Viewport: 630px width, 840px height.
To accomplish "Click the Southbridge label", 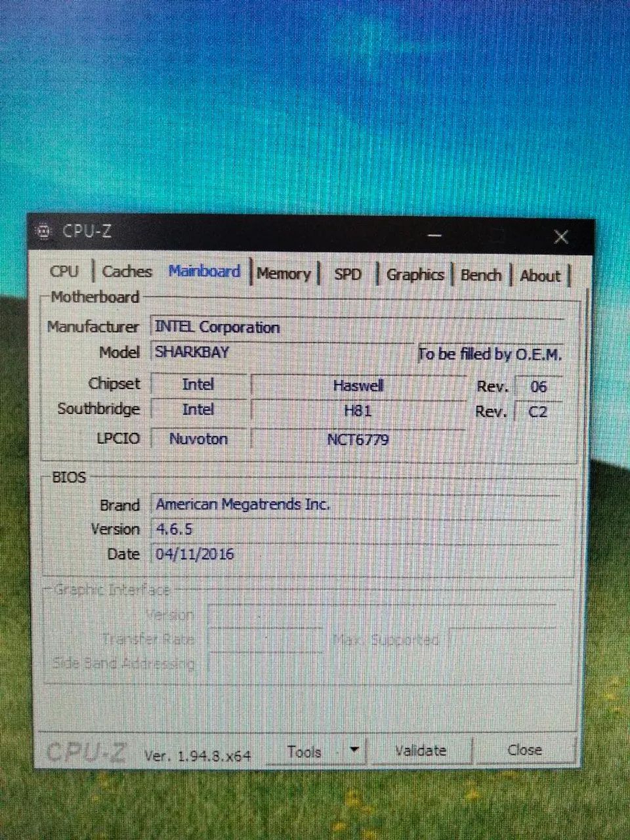I will [98, 409].
